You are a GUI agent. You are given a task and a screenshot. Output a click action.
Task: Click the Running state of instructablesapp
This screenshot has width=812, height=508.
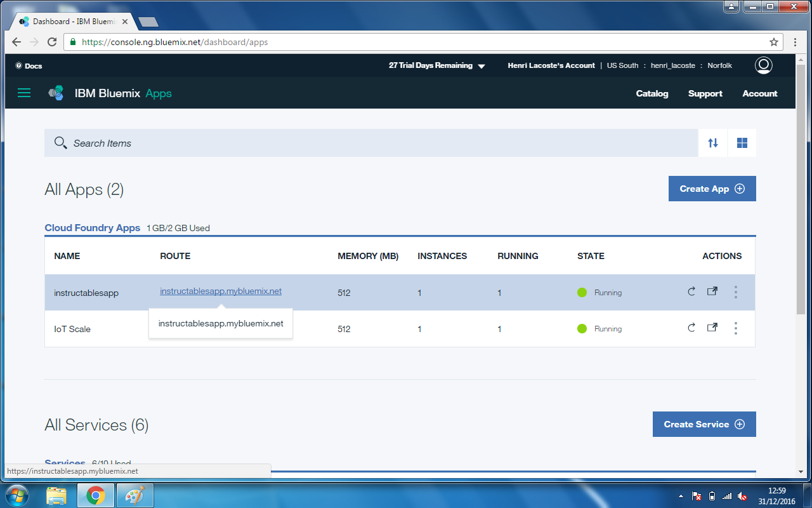tap(599, 293)
